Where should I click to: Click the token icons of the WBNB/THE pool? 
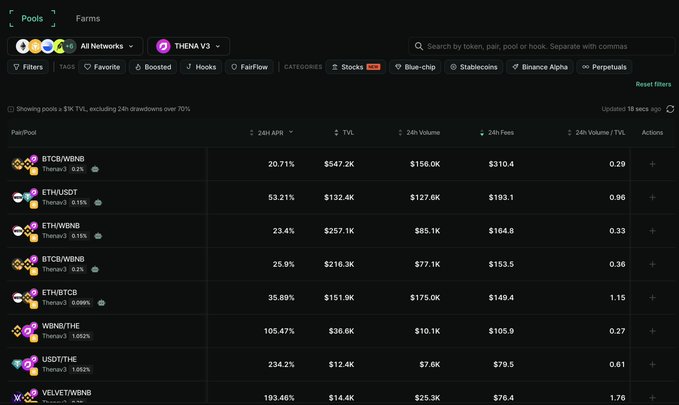pos(25,332)
